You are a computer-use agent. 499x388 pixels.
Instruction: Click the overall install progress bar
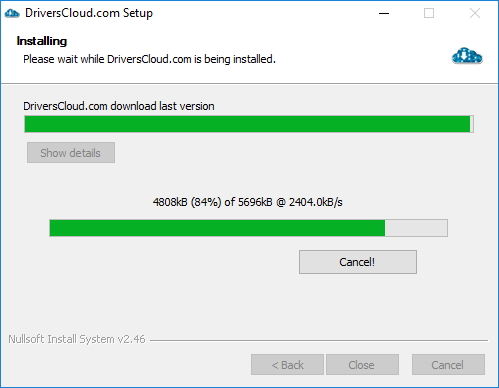(249, 124)
